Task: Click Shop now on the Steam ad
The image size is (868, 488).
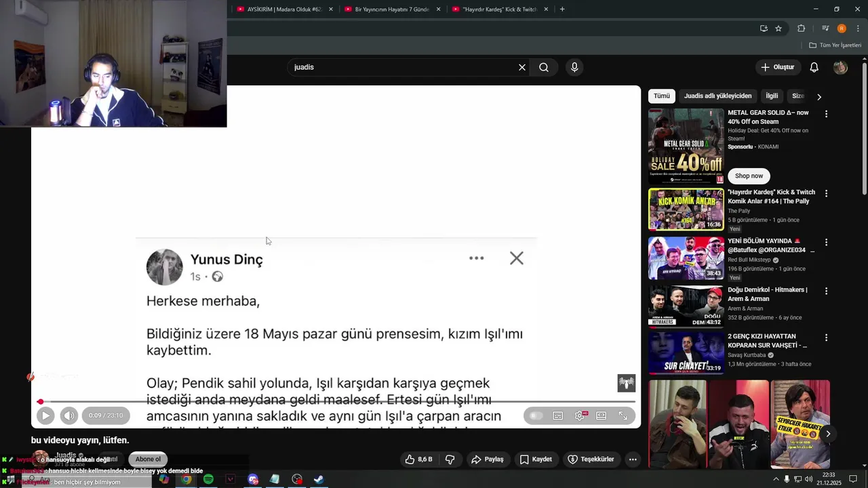Action: point(749,176)
